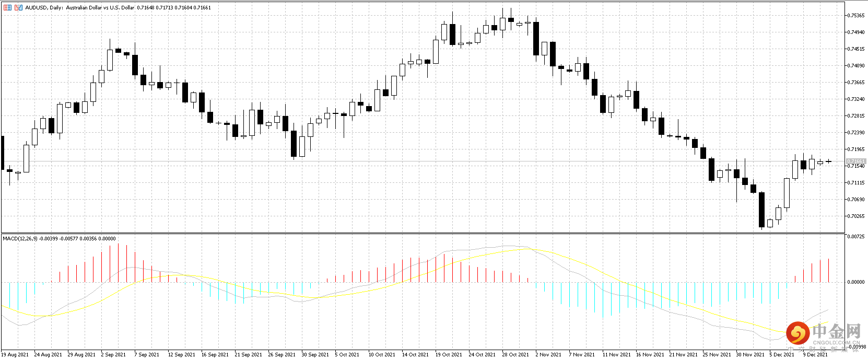Click the 11 Nov 2021 date label

coord(616,354)
